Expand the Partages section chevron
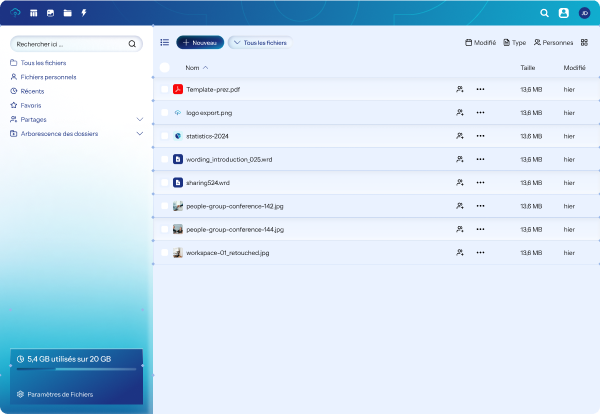 pyautogui.click(x=140, y=119)
